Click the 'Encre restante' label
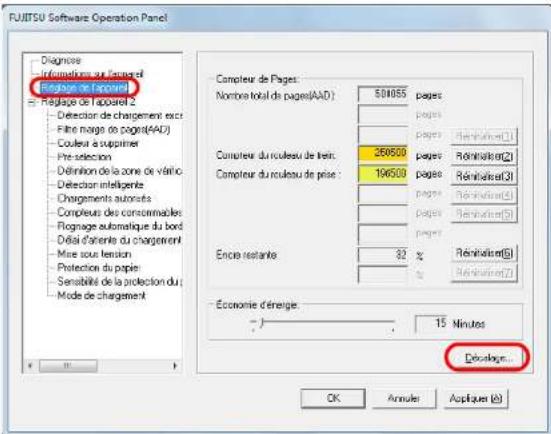The image size is (551, 434). point(246,255)
